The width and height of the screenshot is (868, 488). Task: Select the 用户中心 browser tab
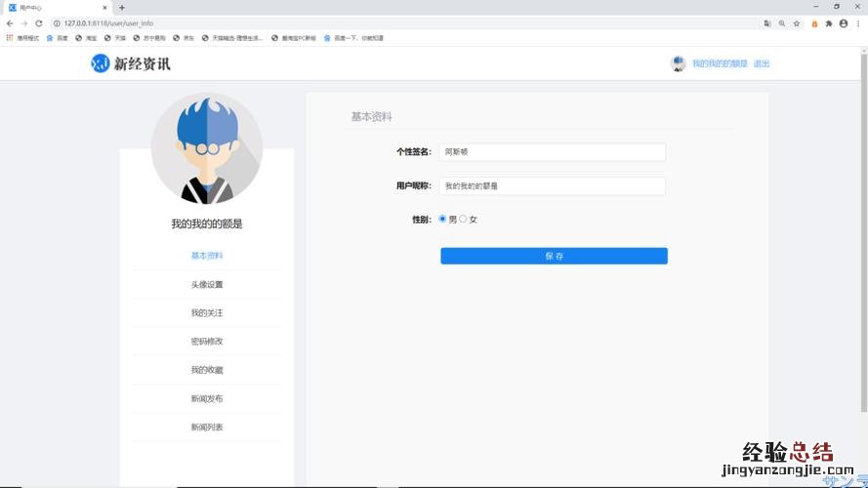(x=56, y=8)
